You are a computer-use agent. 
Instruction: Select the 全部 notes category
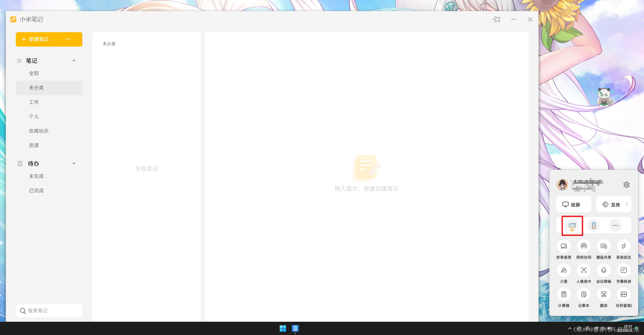pos(49,73)
